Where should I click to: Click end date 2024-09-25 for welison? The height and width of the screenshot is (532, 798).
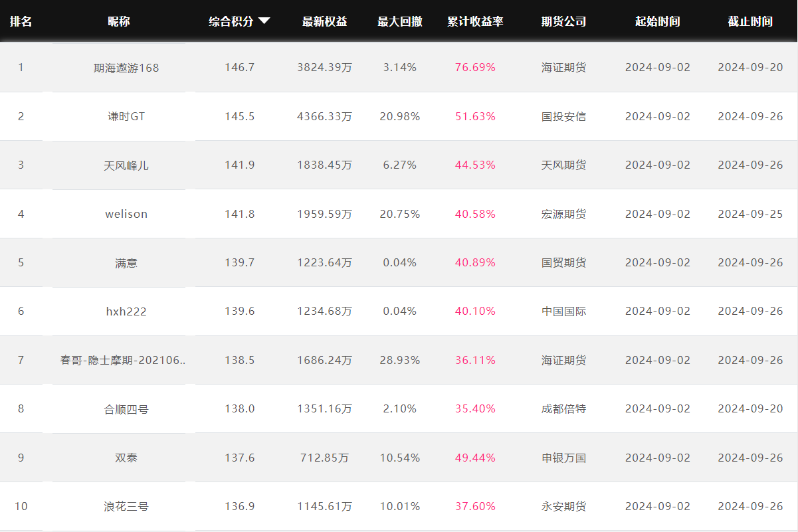point(750,214)
